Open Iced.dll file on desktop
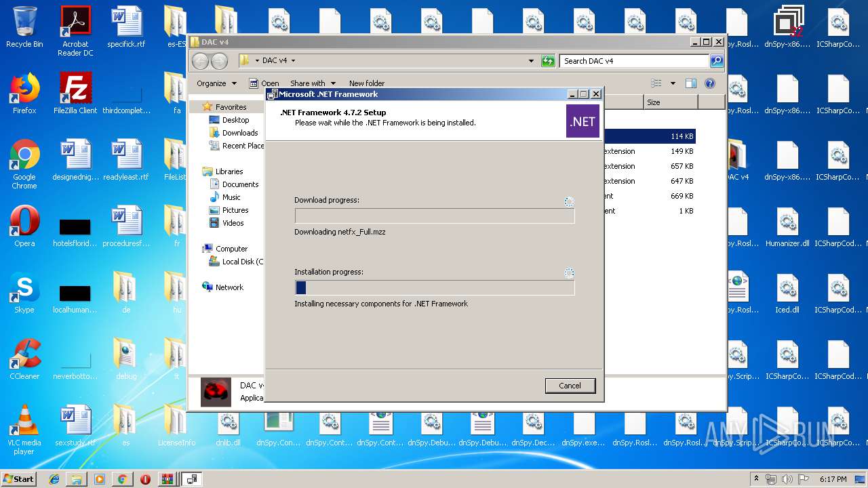 click(787, 293)
